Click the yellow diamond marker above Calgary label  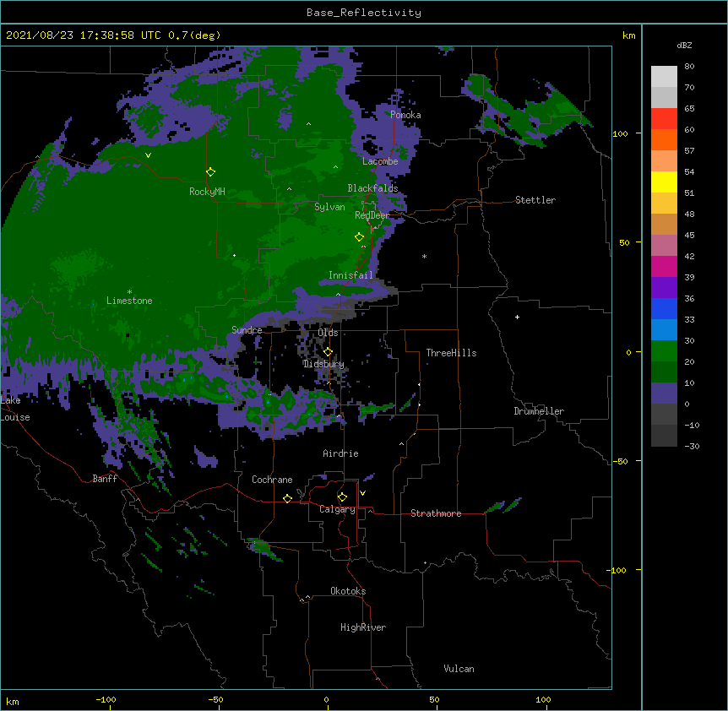(x=342, y=497)
